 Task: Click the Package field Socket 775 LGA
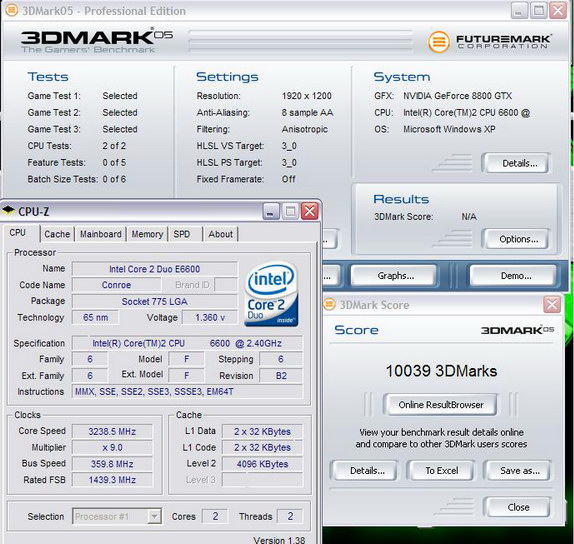coord(155,302)
